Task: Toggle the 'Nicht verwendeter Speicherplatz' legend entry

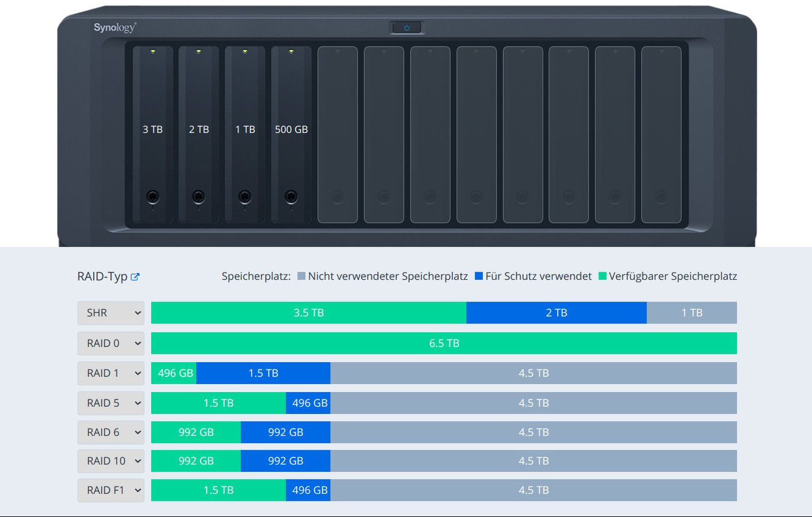Action: pyautogui.click(x=385, y=275)
